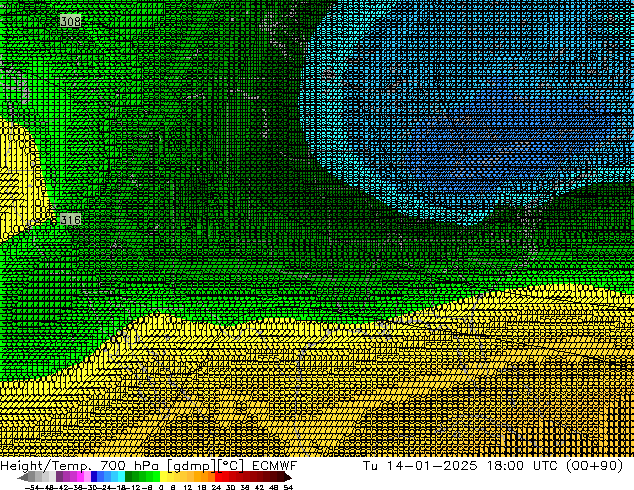Click the [°C] unit label

point(231,466)
